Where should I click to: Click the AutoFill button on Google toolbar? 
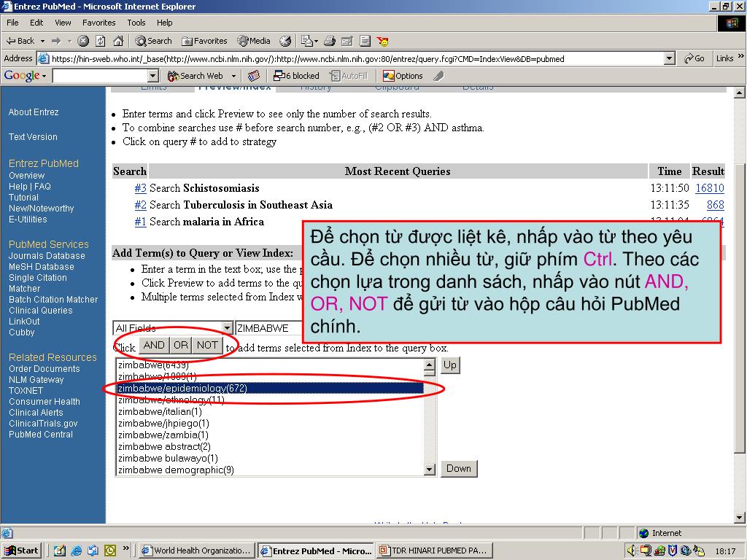(349, 76)
